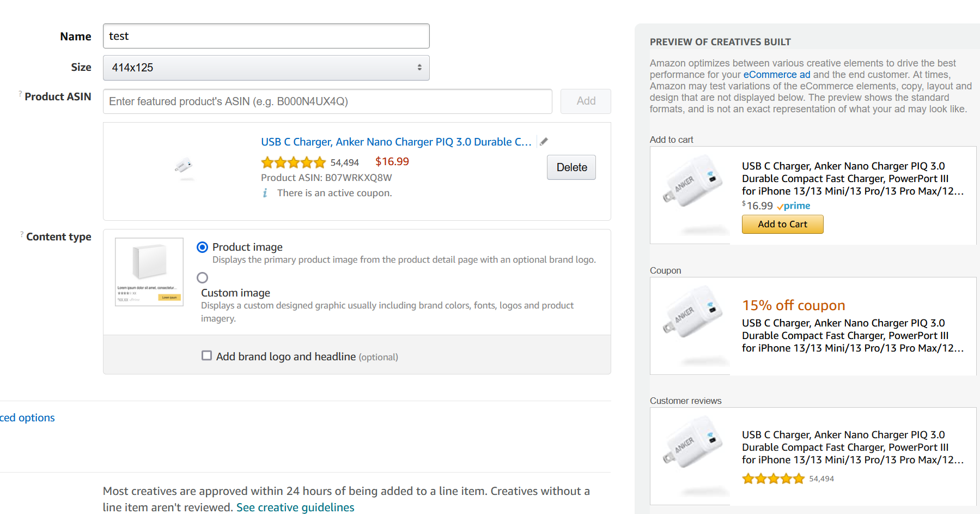Open the See creative guidelines link
The image size is (980, 514).
(x=295, y=507)
